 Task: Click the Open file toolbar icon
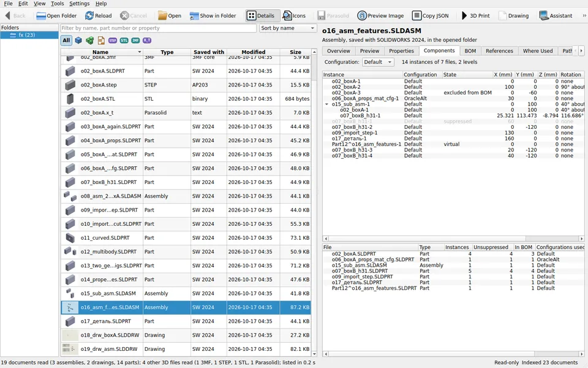(x=162, y=15)
